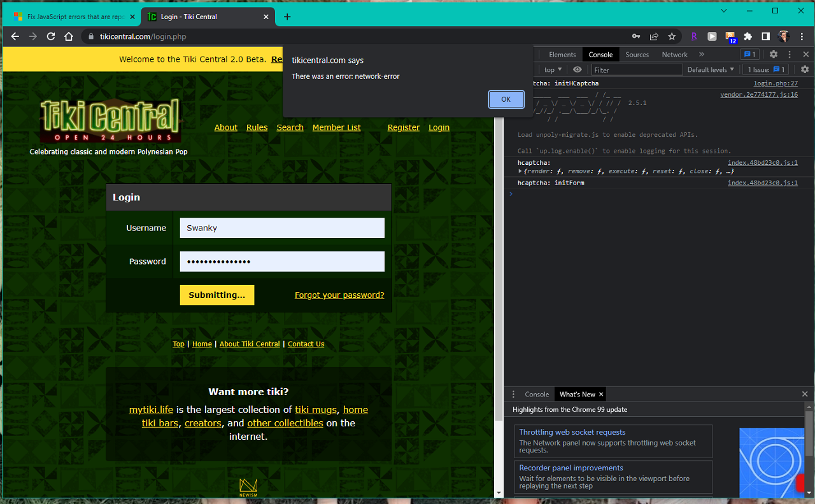The height and width of the screenshot is (504, 815).
Task: Click the Forgot your password link
Action: (339, 295)
